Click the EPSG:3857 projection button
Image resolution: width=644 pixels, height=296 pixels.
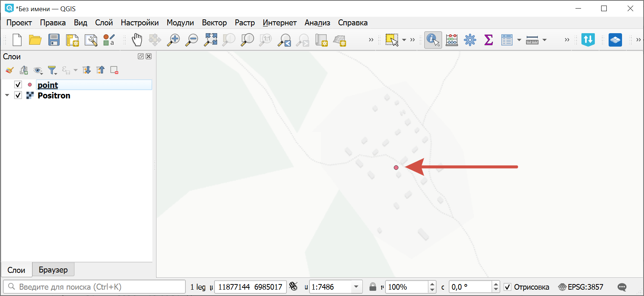coord(581,287)
